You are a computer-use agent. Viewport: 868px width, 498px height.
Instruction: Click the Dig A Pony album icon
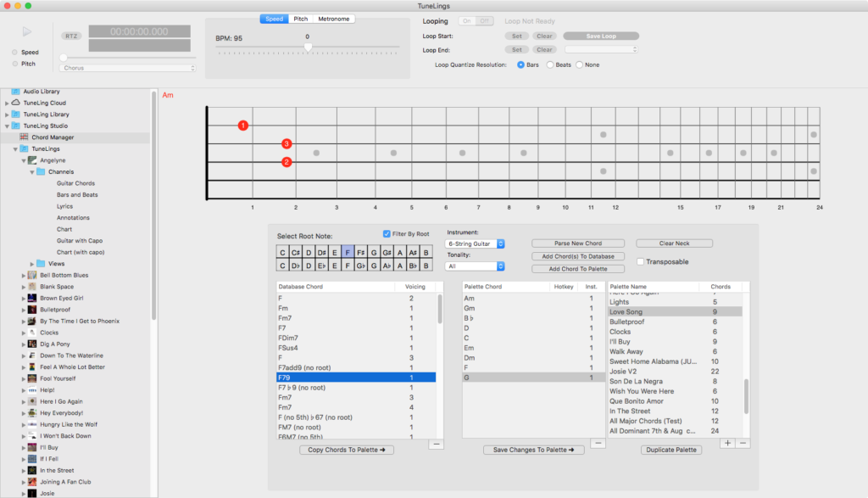(x=32, y=344)
